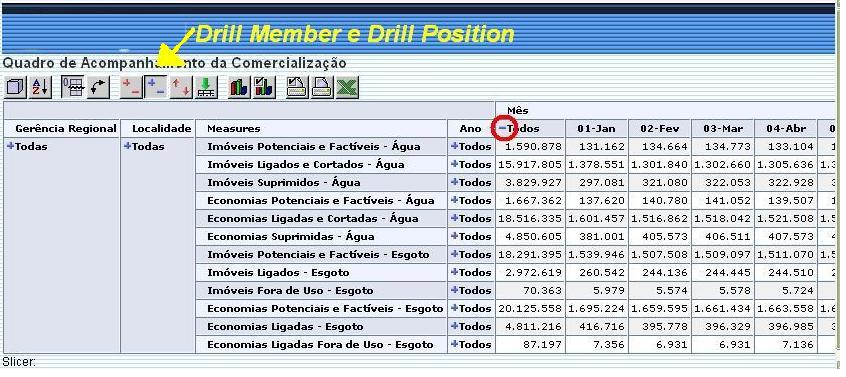Image resolution: width=846 pixels, height=377 pixels.
Task: Open the OLAP navigator cube icon
Action: (16, 87)
